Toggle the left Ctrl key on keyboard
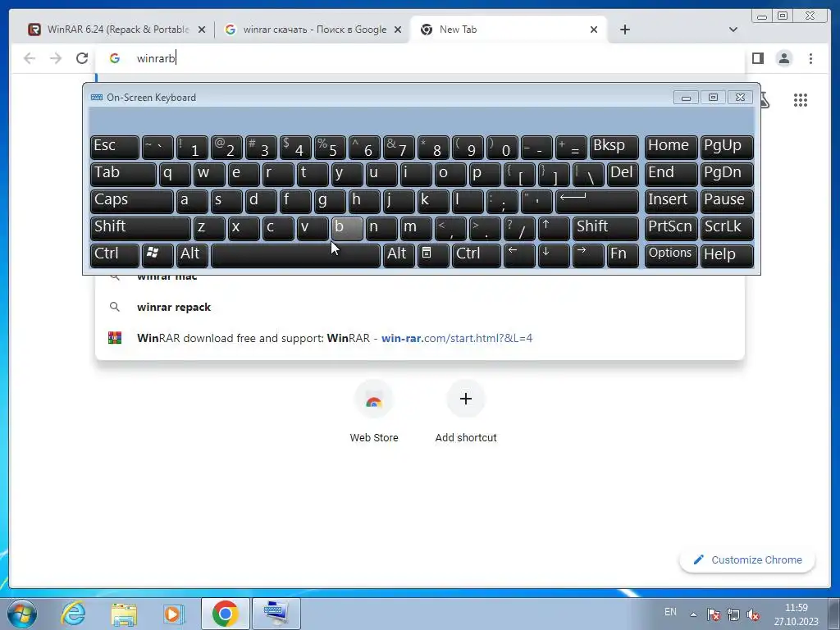 pos(115,255)
